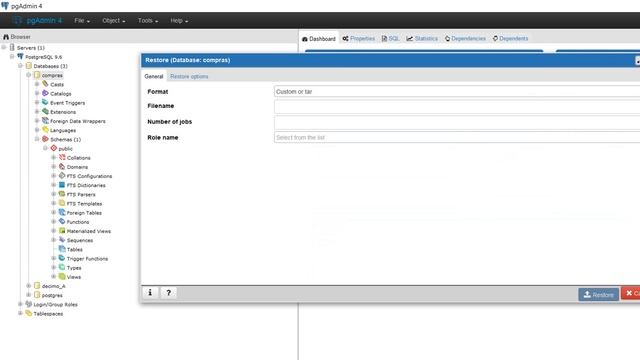
Task: Open the Dependents tab
Action: 511,38
